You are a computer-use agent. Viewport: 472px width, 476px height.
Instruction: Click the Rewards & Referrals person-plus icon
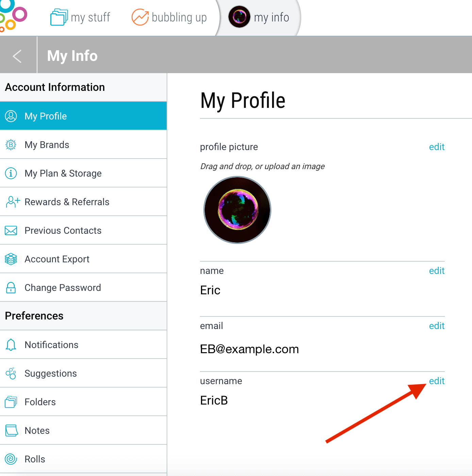click(13, 202)
